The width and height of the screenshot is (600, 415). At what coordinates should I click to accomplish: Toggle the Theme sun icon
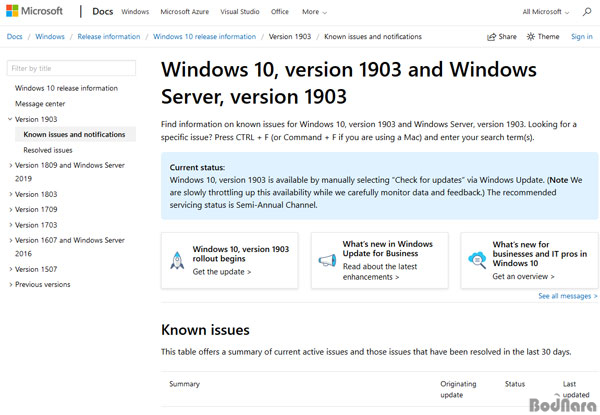(x=530, y=36)
